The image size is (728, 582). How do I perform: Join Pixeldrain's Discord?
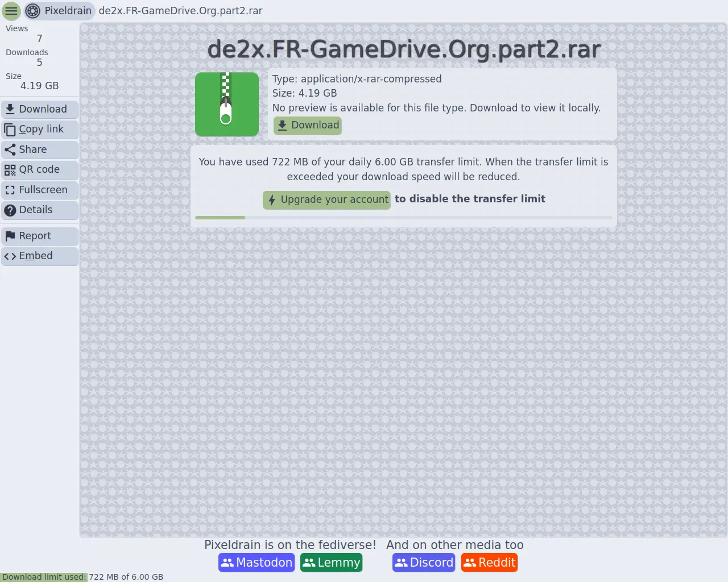(424, 563)
